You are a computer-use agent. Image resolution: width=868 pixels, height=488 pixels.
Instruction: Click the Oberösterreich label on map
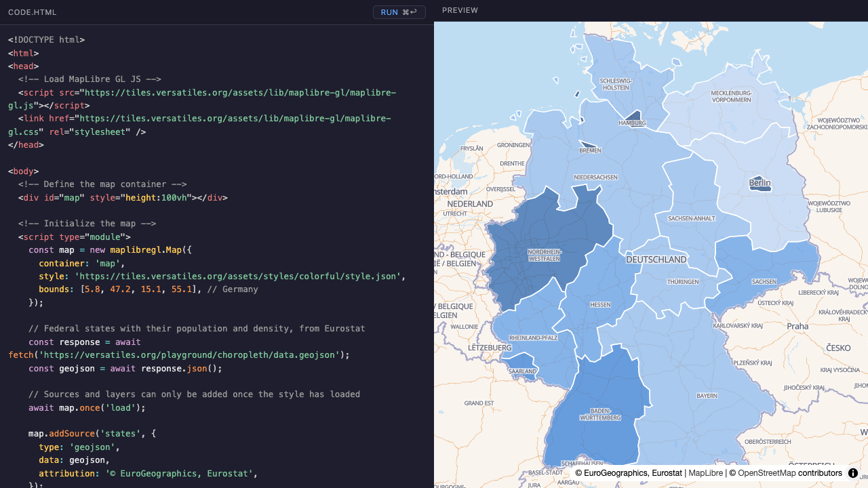(768, 442)
